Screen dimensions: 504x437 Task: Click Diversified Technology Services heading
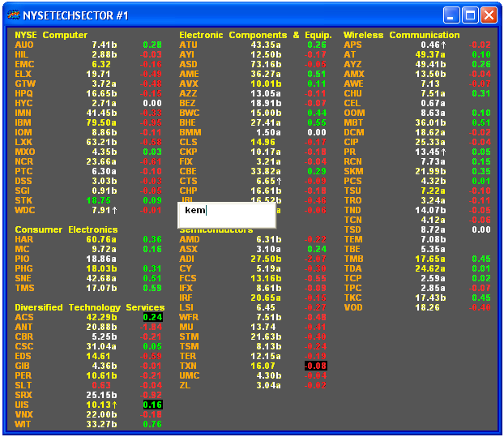[x=90, y=307]
